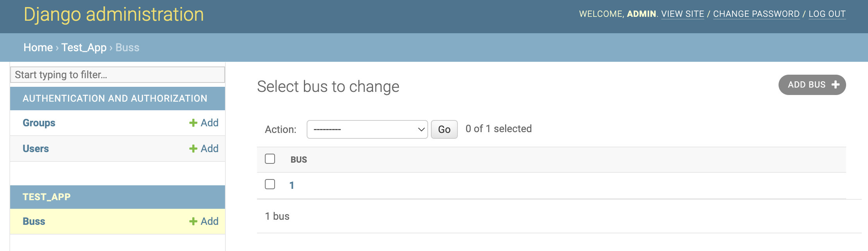Click the plus icon in ADD BUS button
This screenshot has width=868, height=251.
tap(836, 85)
